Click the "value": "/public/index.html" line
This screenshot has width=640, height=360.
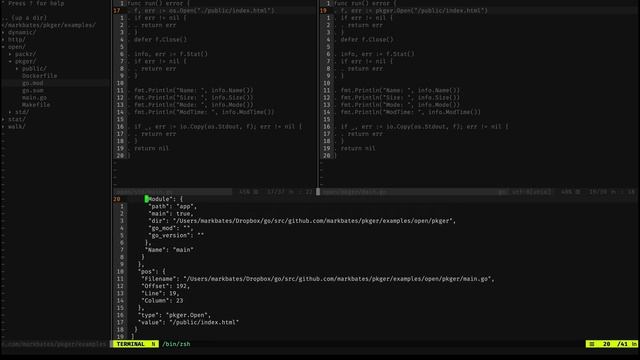point(188,322)
